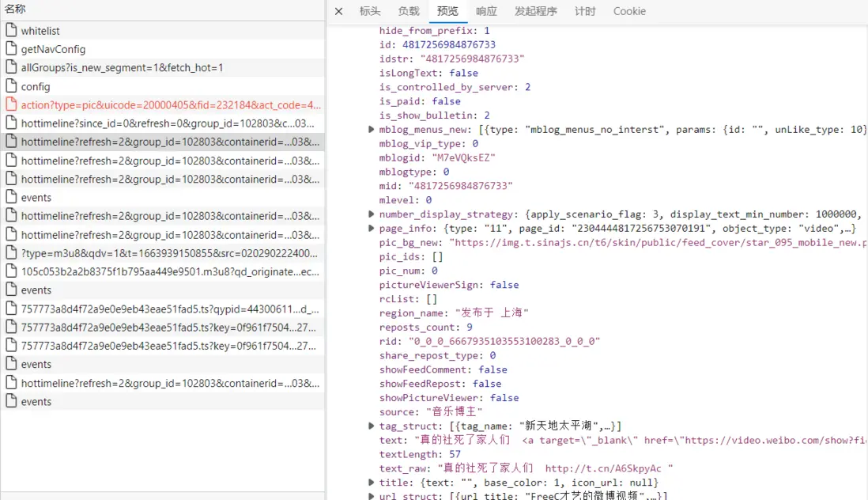This screenshot has width=868, height=500.
Task: Click the textLength value 57
Action: 455,454
